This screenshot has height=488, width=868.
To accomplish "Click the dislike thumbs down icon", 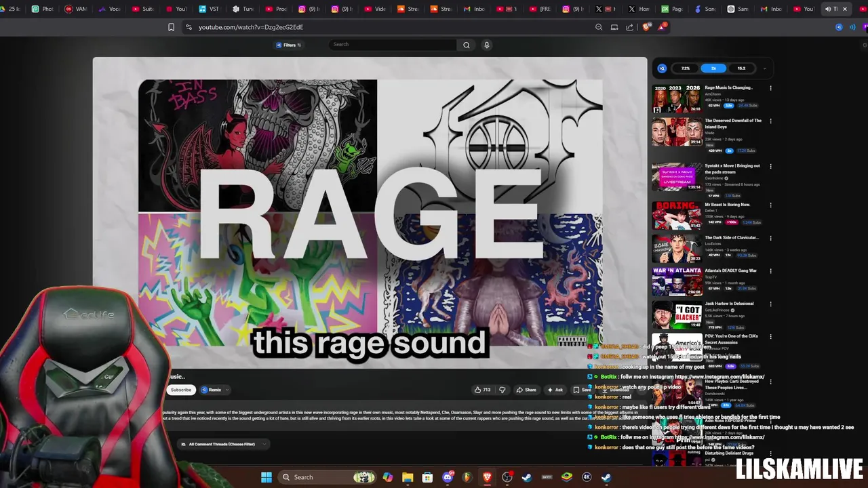I will pos(502,390).
